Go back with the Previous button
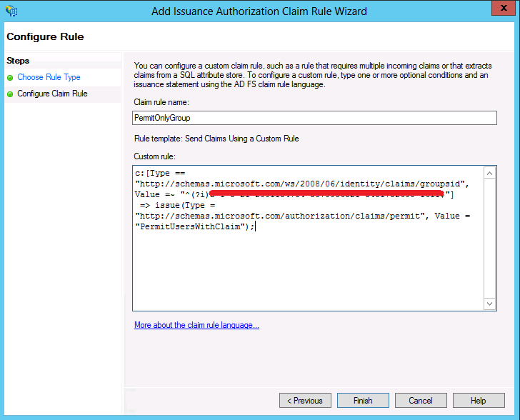Screen dimensions: 520x420 coord(305,401)
